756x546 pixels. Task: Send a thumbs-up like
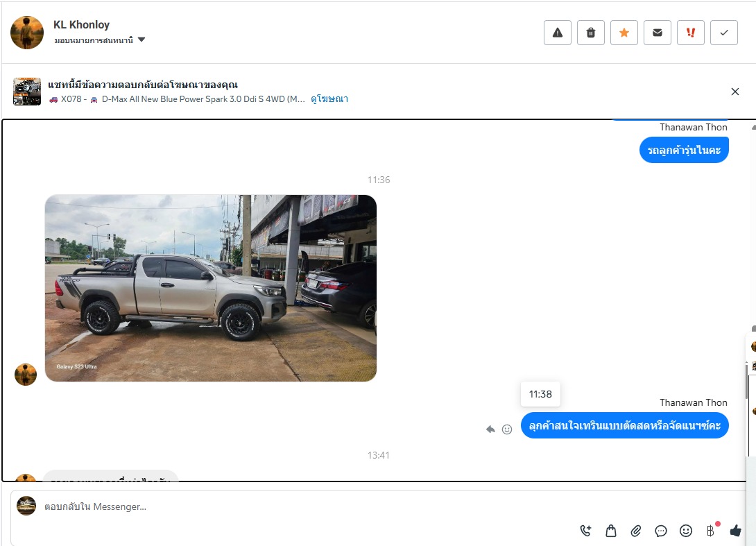coord(736,531)
